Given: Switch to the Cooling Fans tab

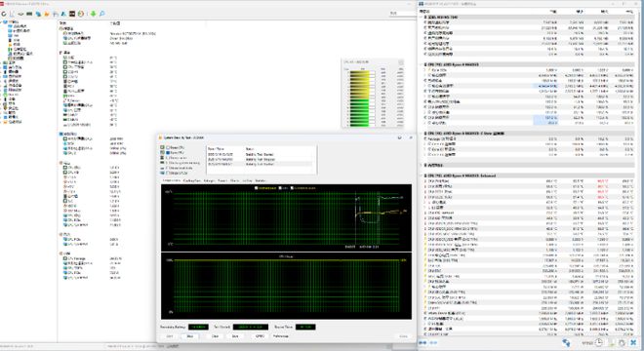Looking at the screenshot, I should 192,180.
